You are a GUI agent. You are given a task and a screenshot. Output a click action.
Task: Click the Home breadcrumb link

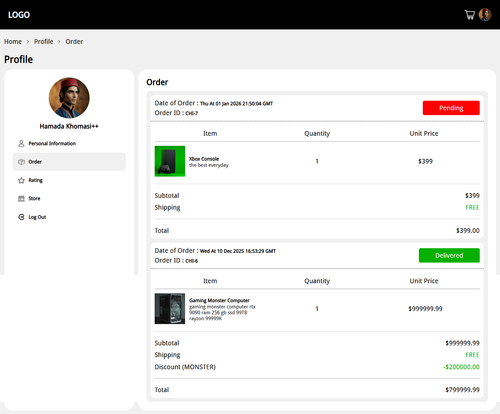coord(13,42)
